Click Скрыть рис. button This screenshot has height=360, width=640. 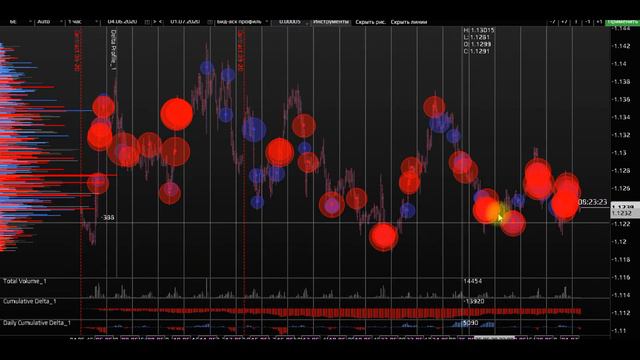370,22
